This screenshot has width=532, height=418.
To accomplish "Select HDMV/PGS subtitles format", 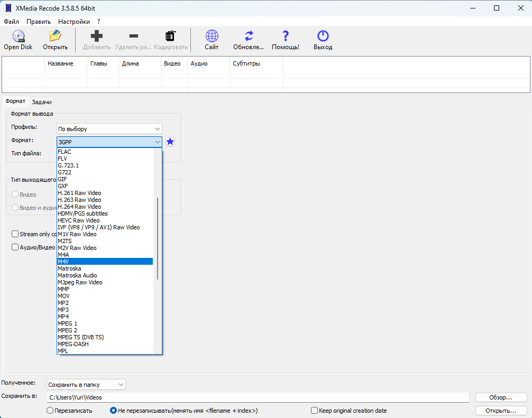I will pos(105,213).
